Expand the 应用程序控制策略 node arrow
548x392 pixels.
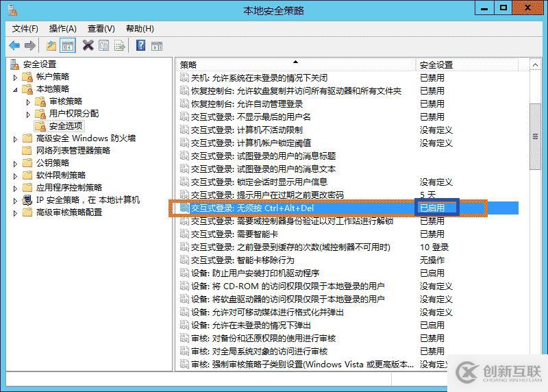coord(15,188)
